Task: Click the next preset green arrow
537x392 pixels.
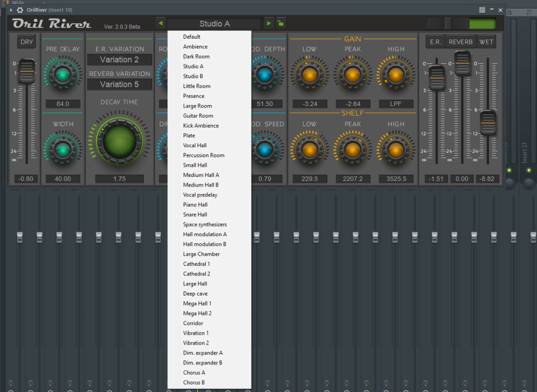Action: (268, 23)
